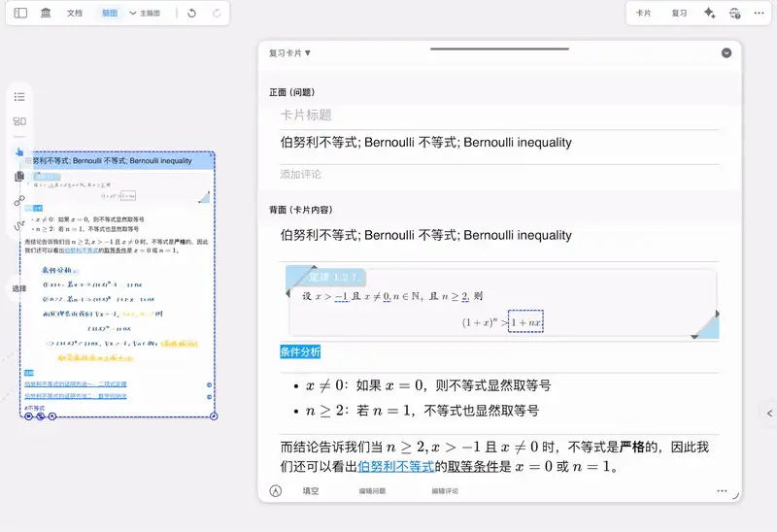Open first proof method link in mindmap node
This screenshot has width=777, height=532.
pyautogui.click(x=76, y=383)
